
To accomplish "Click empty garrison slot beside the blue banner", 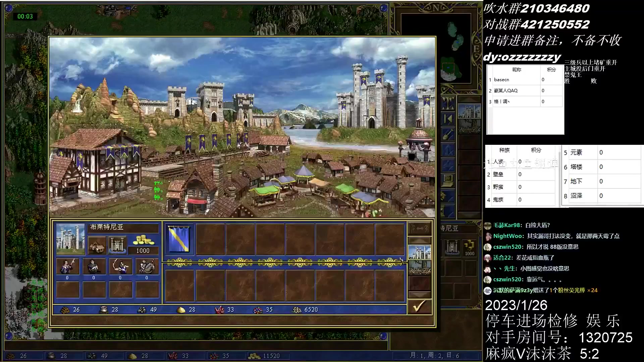I will coord(210,239).
